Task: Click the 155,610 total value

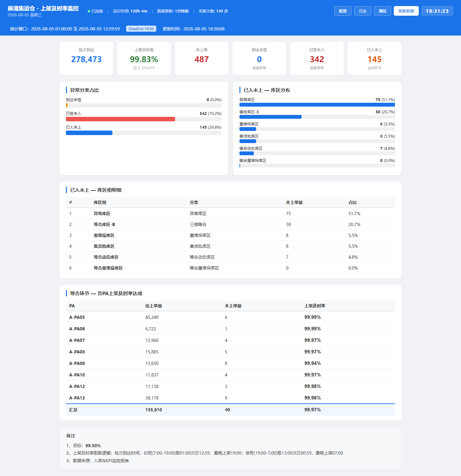Action: click(154, 410)
